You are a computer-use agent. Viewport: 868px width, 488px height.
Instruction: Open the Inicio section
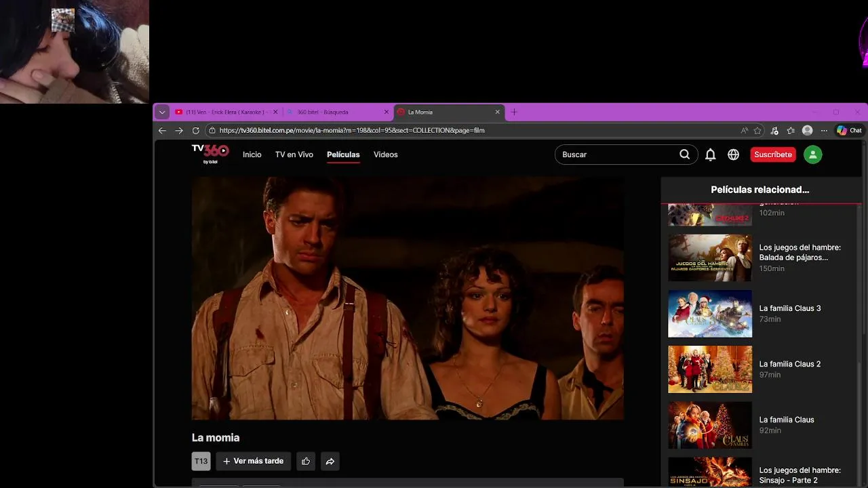coord(252,155)
